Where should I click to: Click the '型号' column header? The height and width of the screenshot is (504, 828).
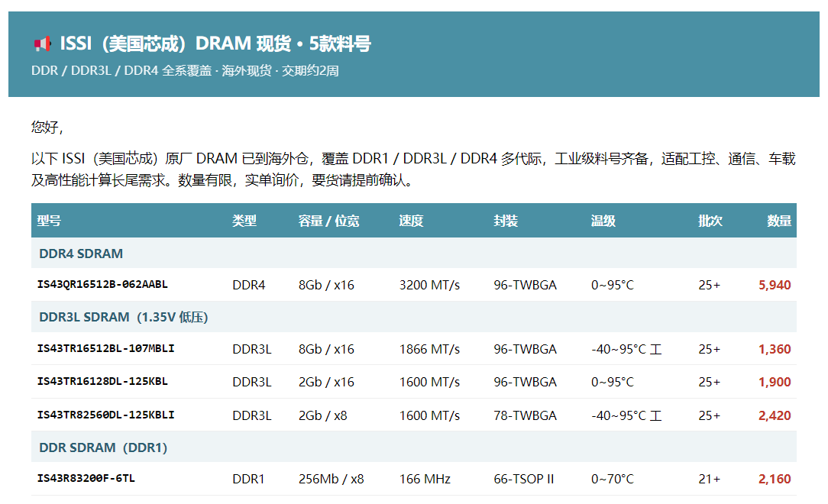(49, 221)
